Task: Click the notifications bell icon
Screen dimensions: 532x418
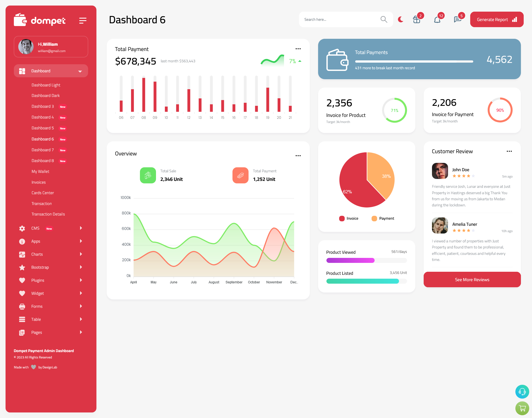Action: (437, 19)
